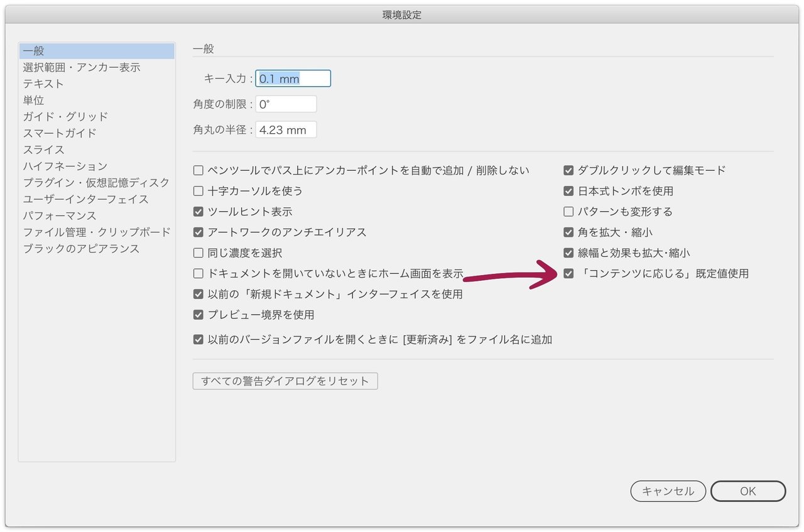Click the キー入力 value field

293,79
